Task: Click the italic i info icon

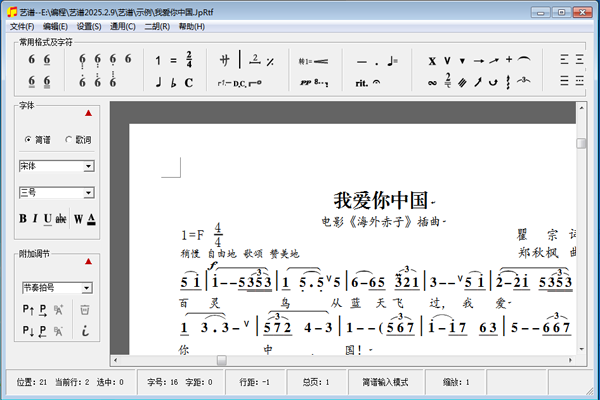Action: [x=85, y=331]
